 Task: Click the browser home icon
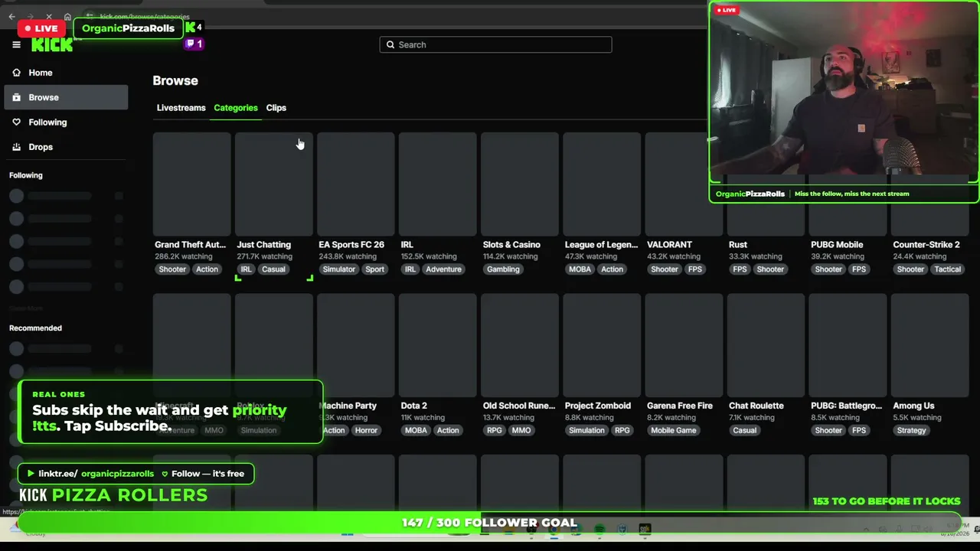coord(67,17)
